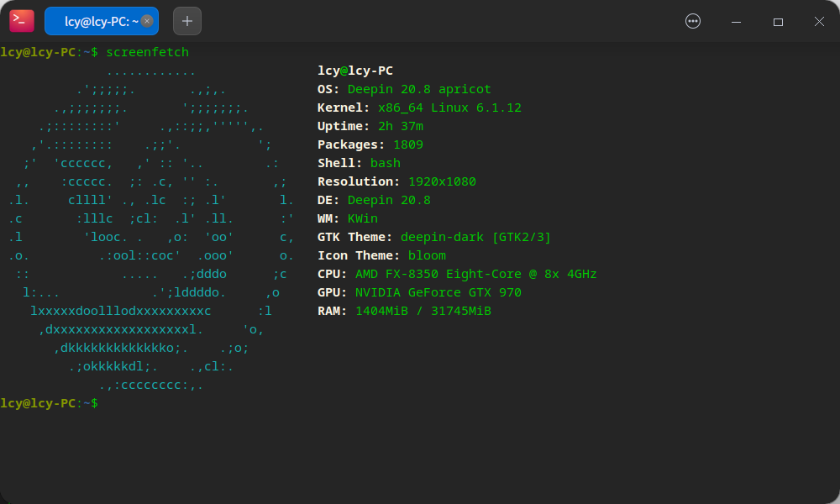Click the screenfetch command text

(147, 52)
